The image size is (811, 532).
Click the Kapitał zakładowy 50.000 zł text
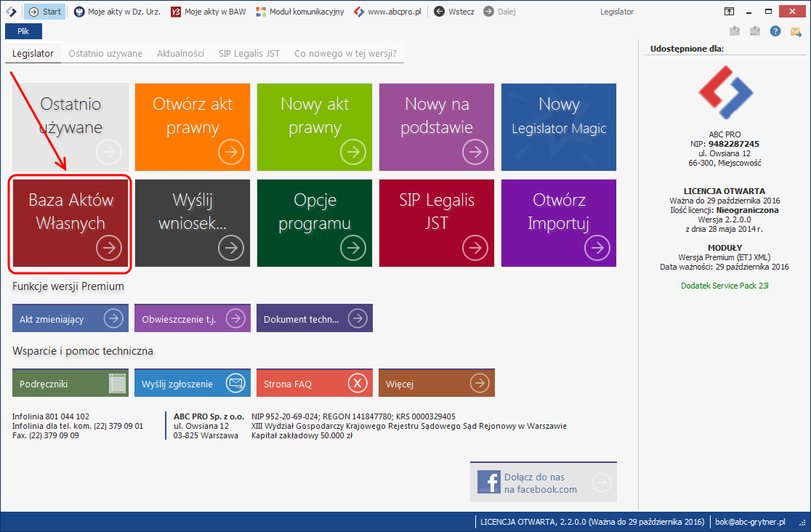[302, 436]
